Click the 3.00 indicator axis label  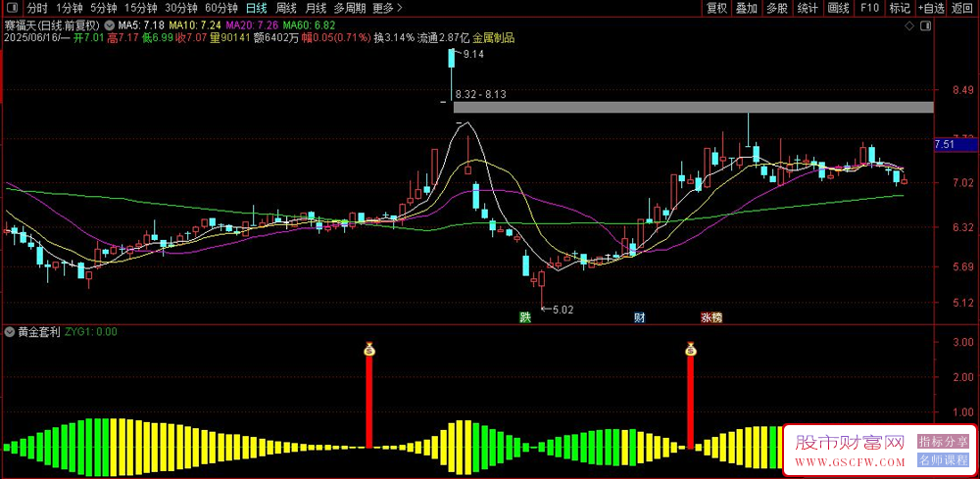point(963,342)
